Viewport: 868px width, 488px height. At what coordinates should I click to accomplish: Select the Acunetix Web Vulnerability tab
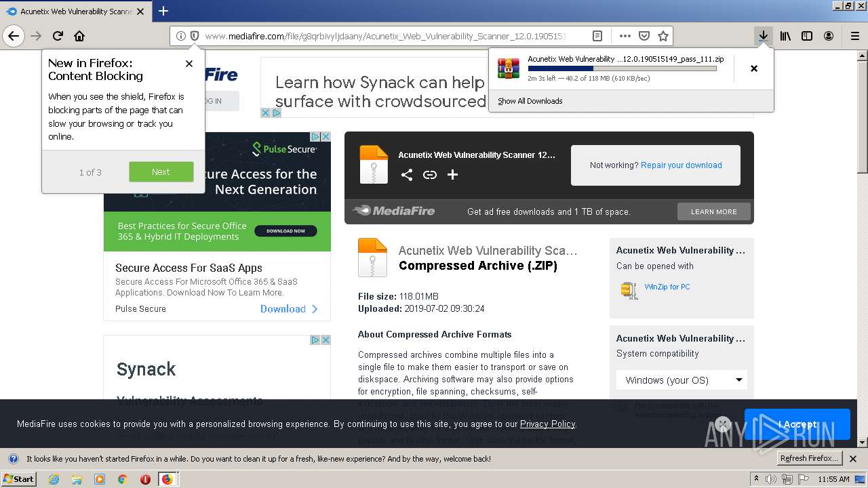tap(75, 12)
